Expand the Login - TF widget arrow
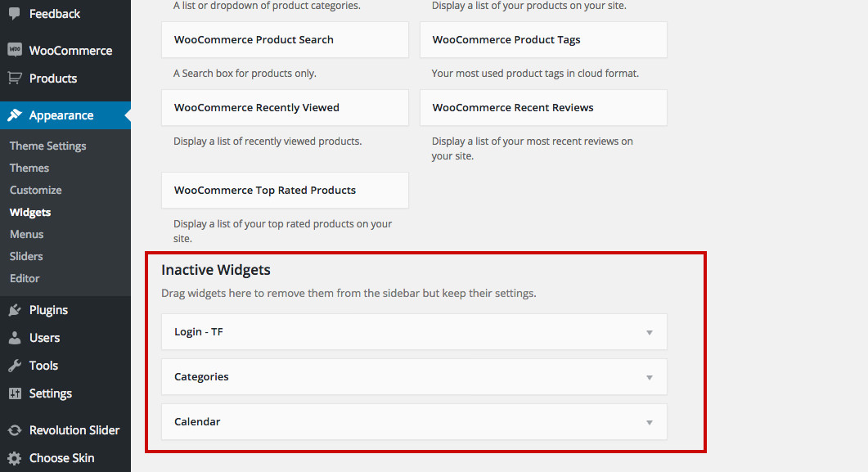868x472 pixels. (x=650, y=333)
